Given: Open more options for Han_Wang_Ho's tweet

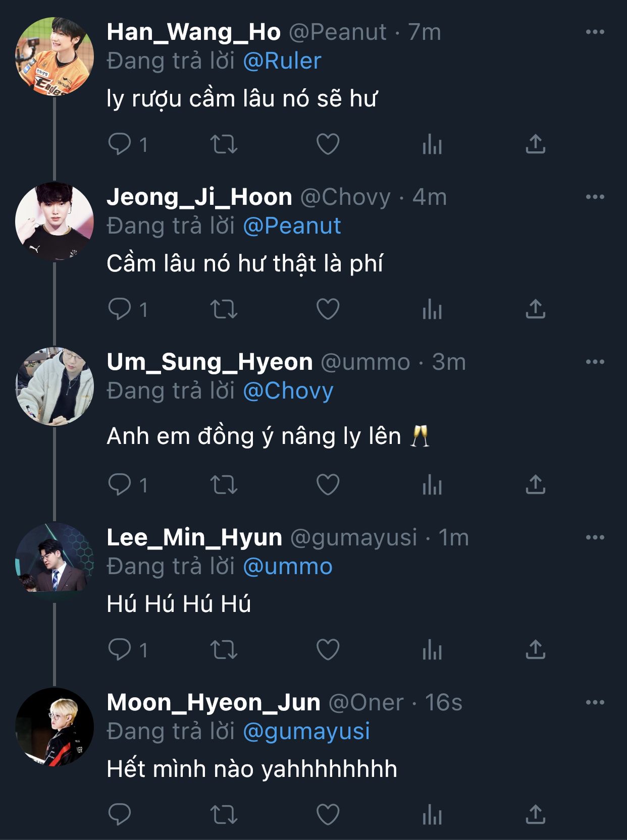Looking at the screenshot, I should pos(595,32).
